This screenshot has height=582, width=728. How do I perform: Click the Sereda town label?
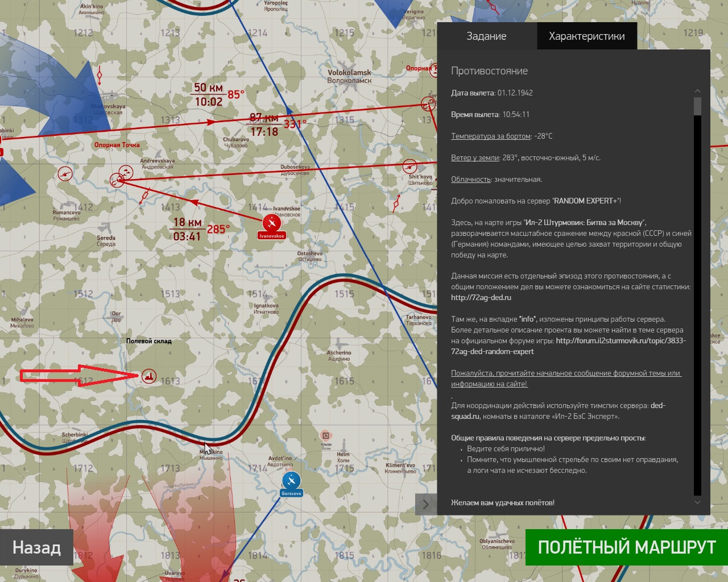pos(106,241)
